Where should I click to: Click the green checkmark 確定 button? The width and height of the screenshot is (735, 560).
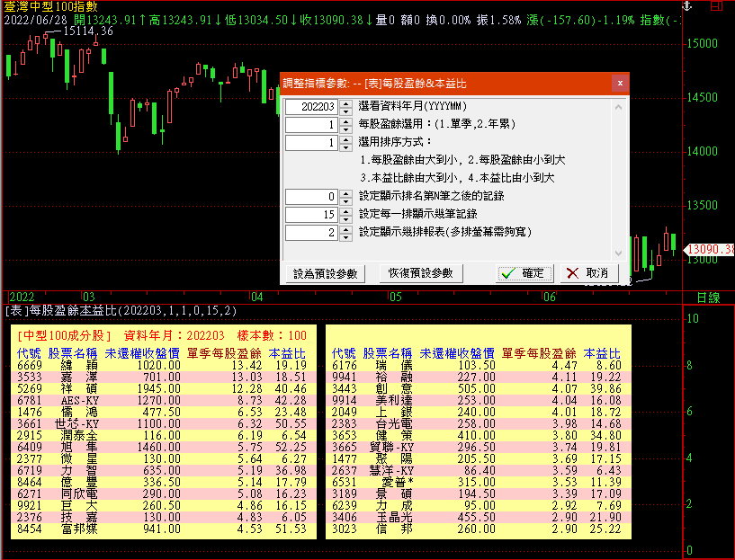[x=524, y=273]
